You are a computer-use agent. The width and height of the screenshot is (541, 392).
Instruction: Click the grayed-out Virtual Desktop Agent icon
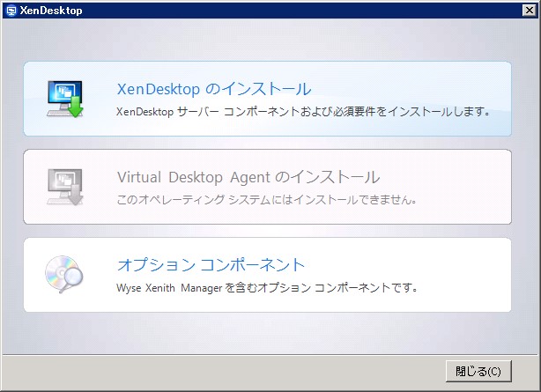click(63, 185)
